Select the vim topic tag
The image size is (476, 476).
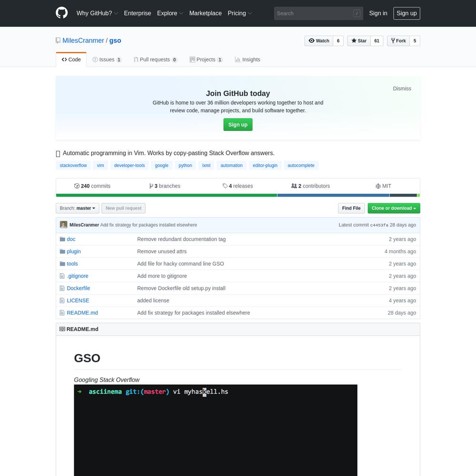point(100,166)
